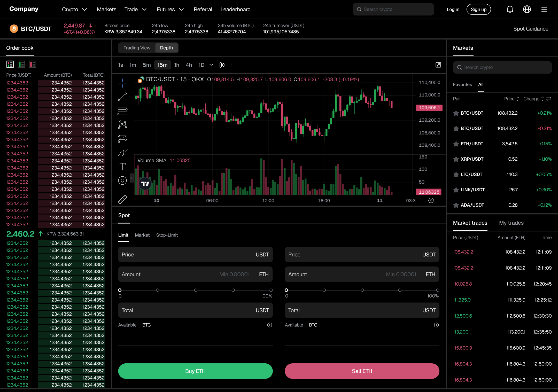Set buy amount slider to 100%
Image resolution: width=558 pixels, height=392 pixels.
(271, 290)
